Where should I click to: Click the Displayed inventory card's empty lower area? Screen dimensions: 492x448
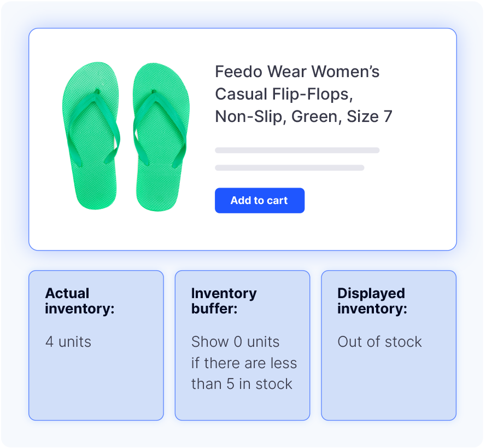coord(389,386)
